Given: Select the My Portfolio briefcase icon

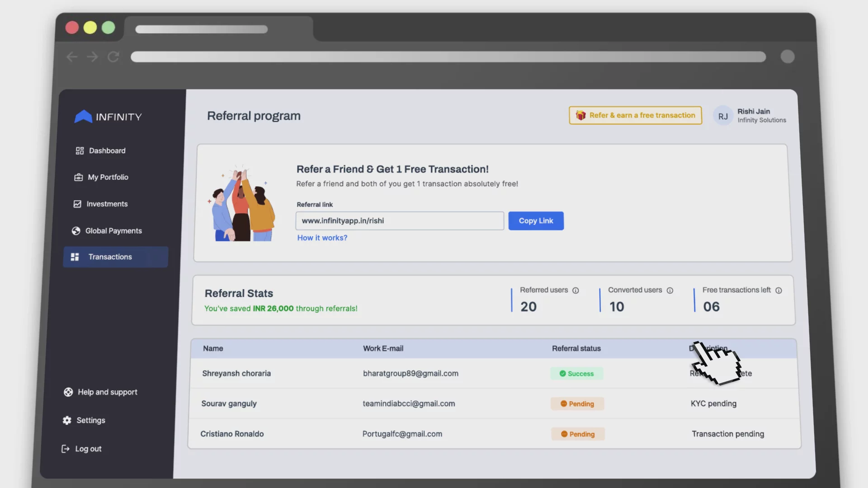Looking at the screenshot, I should click(x=79, y=177).
